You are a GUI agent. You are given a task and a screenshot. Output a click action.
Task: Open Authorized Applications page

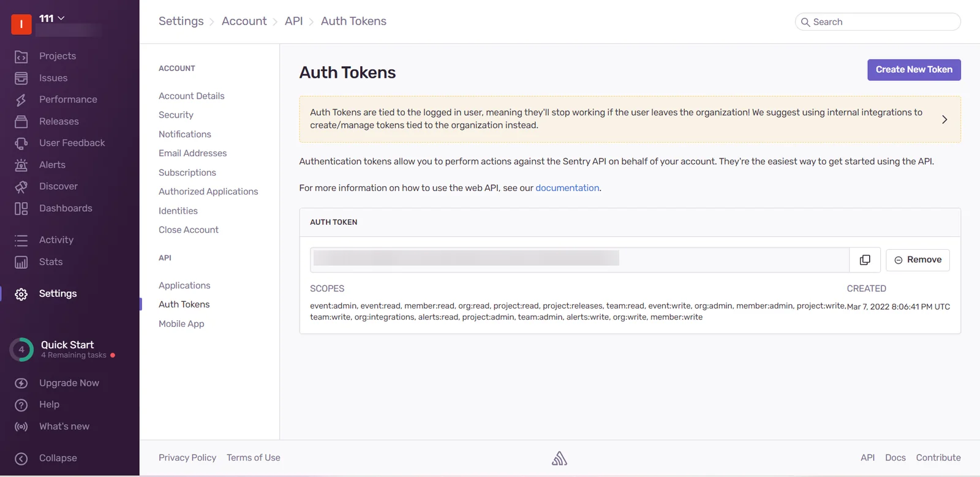(x=208, y=192)
